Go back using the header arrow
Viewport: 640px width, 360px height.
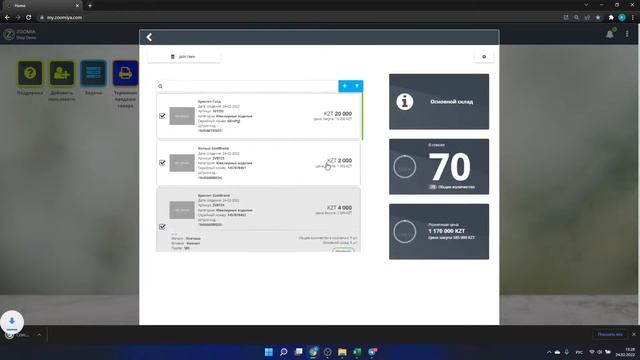[149, 37]
